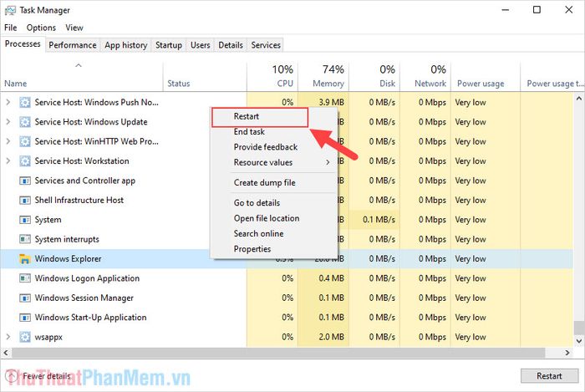Switch to the Startup tab

tap(169, 45)
